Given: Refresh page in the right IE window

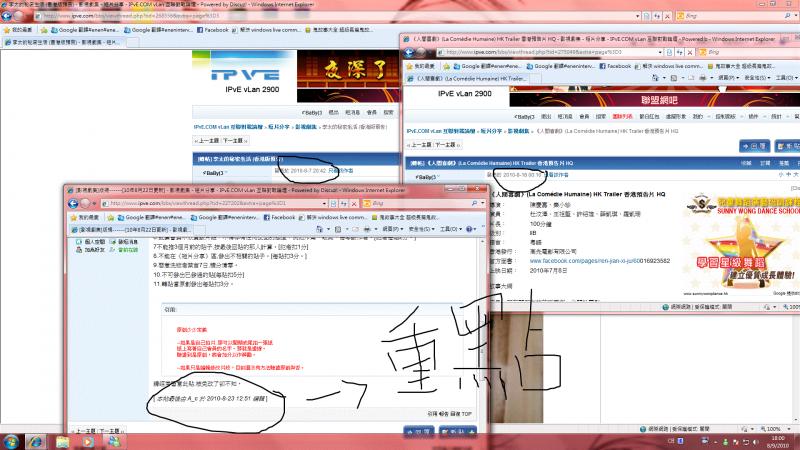Looking at the screenshot, I should [x=680, y=53].
